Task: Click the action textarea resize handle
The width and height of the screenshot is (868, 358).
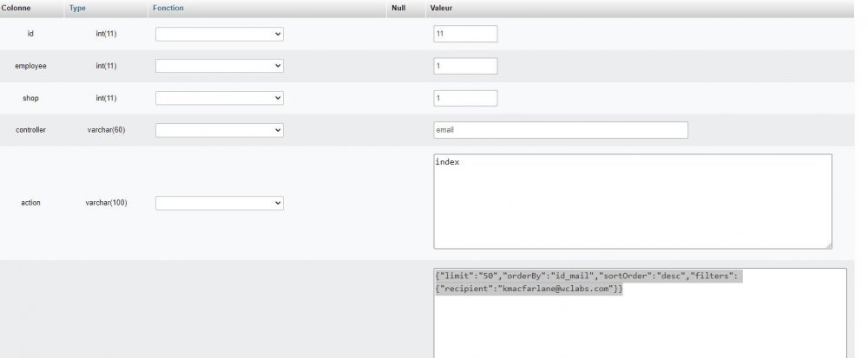Action: tap(828, 245)
